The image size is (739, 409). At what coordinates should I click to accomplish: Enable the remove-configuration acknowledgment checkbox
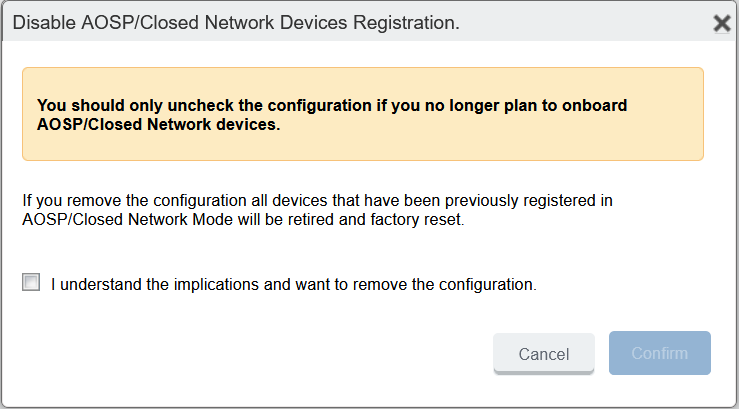32,283
